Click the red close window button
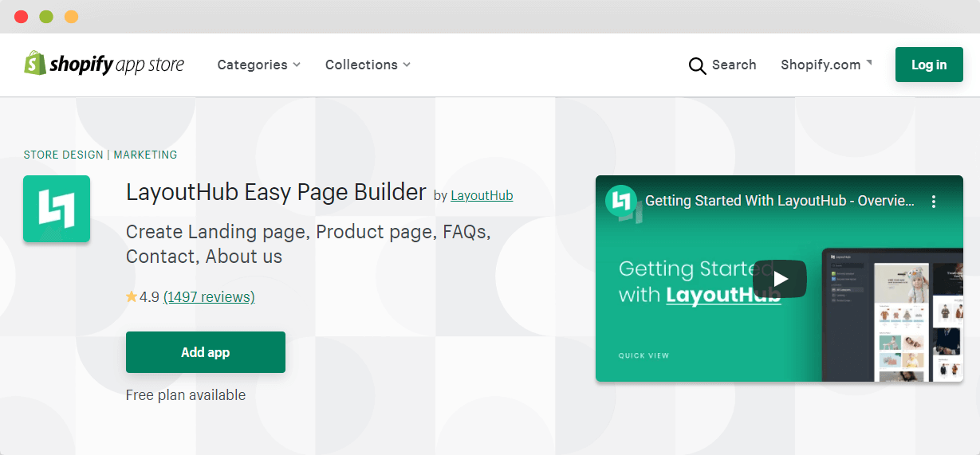980x455 pixels. (22, 17)
